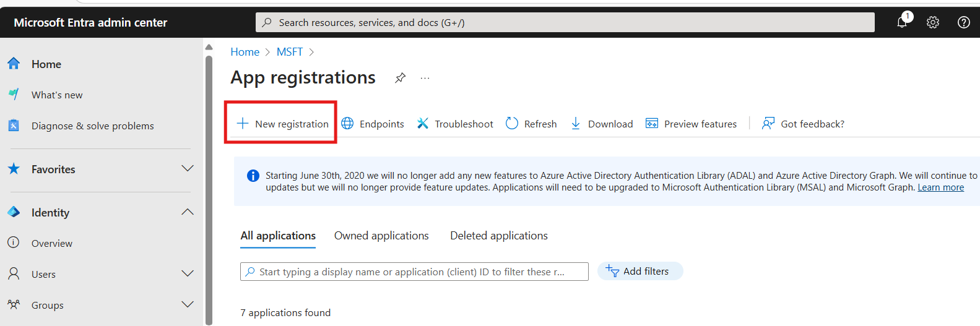The height and width of the screenshot is (326, 980).
Task: Expand the Favorites section chevron
Action: [188, 168]
